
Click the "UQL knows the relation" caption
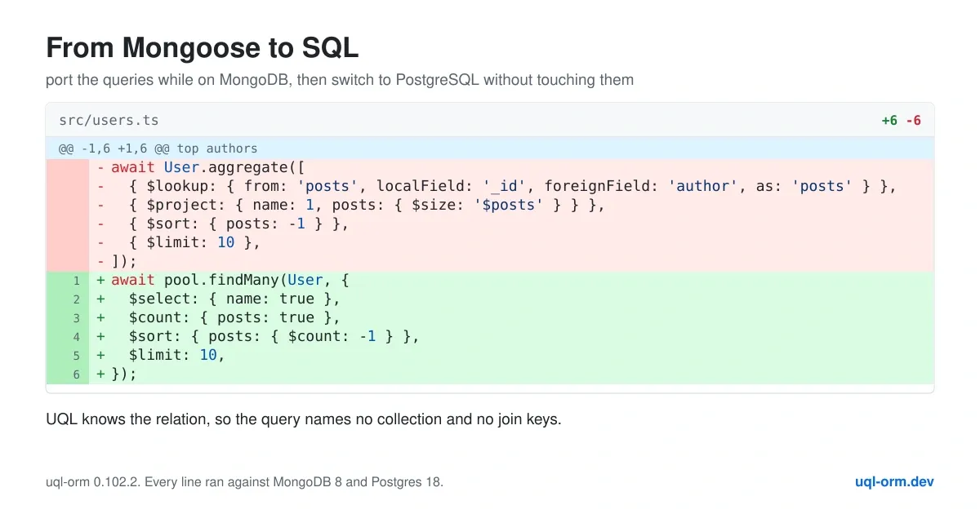[x=304, y=420]
